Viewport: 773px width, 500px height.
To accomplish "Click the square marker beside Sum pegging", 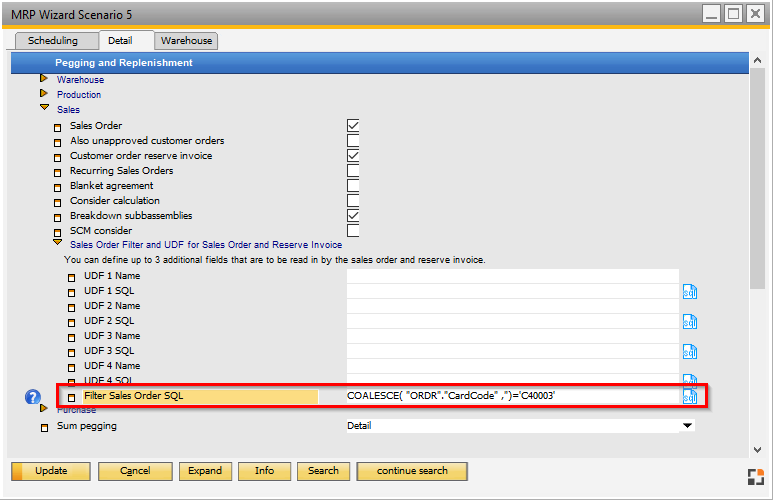I will [44, 427].
